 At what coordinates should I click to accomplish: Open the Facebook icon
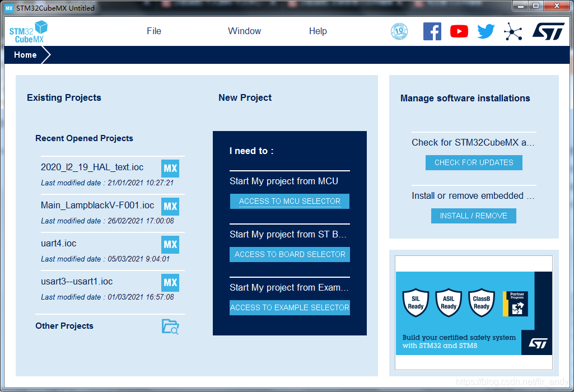pyautogui.click(x=432, y=31)
